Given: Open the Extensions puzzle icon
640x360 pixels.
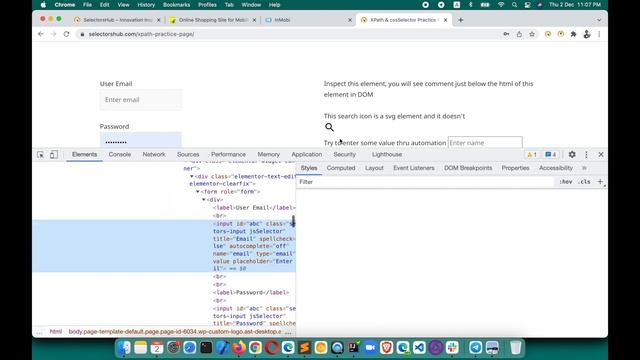Looking at the screenshot, I should click(573, 34).
